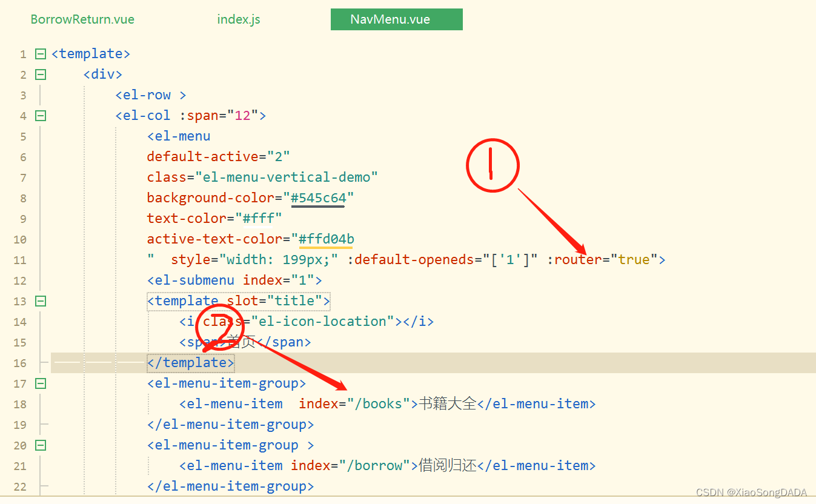
Task: Click line number 16 in the gutter
Action: [x=20, y=363]
